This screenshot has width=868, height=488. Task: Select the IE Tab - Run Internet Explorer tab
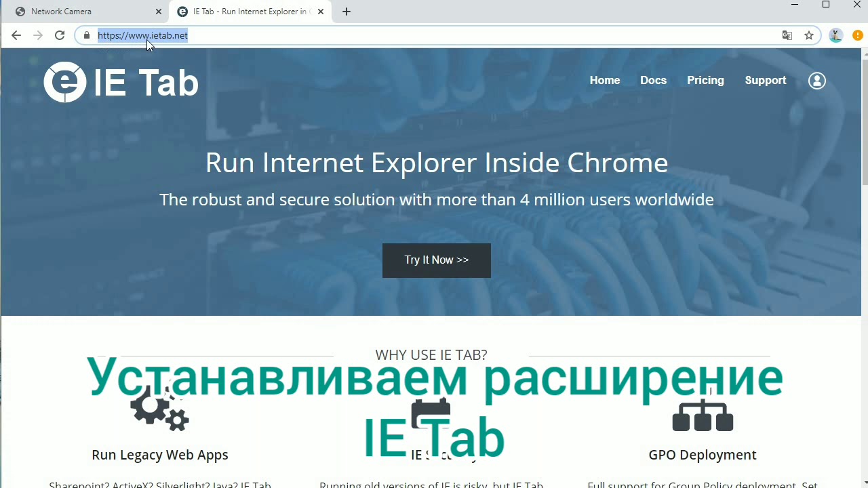(251, 12)
